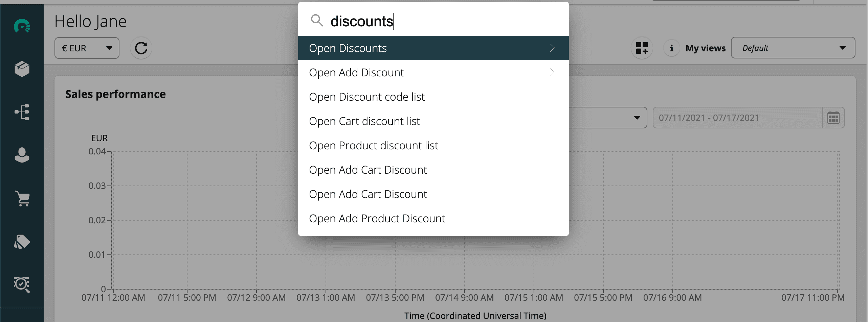The width and height of the screenshot is (868, 322).
Task: Open the calendar date picker icon
Action: click(x=833, y=118)
